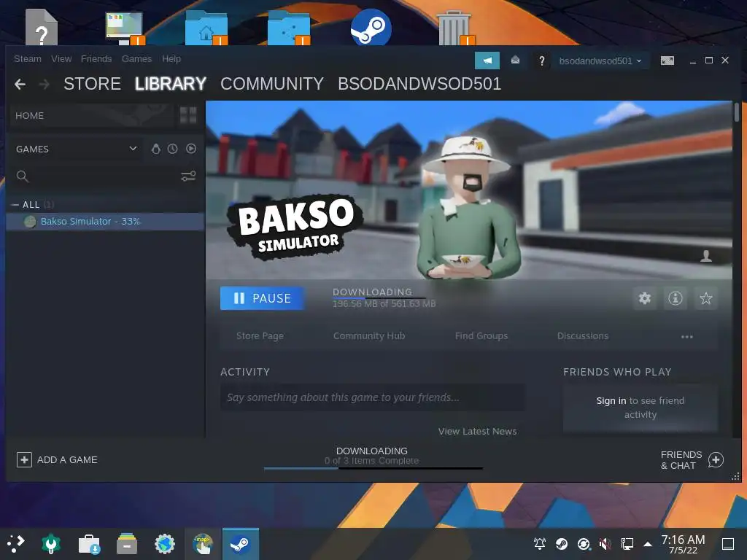747x560 pixels.
Task: Click the Add a Game plus icon
Action: click(24, 460)
